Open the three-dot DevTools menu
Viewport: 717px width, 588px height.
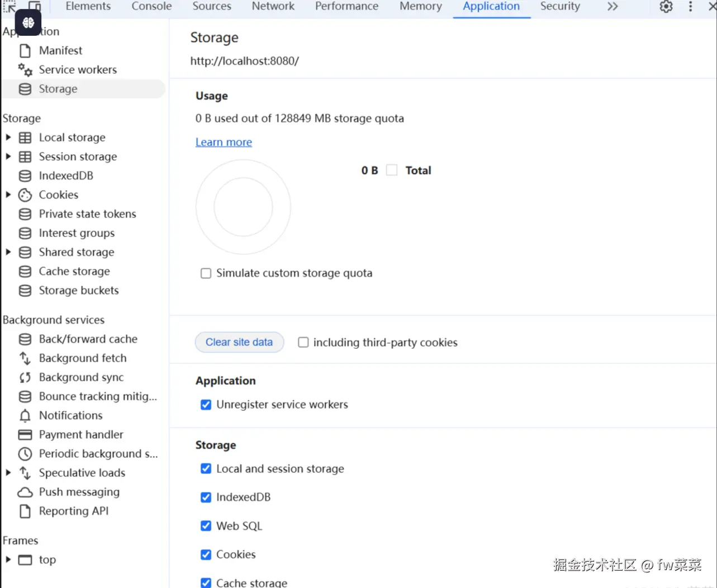[x=691, y=7]
